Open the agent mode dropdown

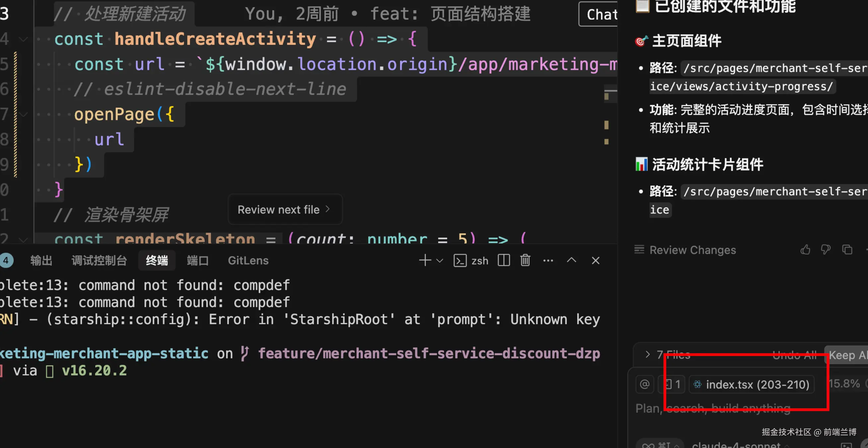(660, 445)
